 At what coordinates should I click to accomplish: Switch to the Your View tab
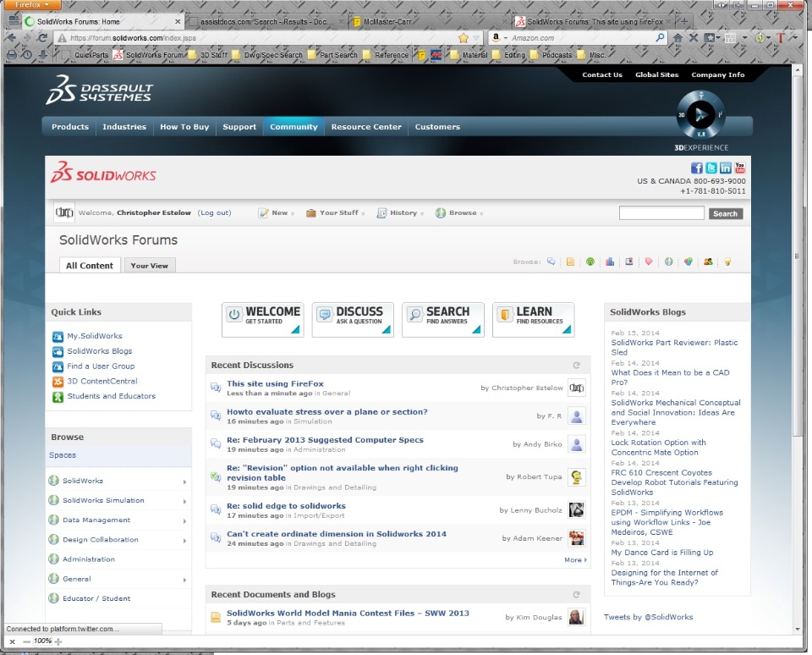coord(149,266)
